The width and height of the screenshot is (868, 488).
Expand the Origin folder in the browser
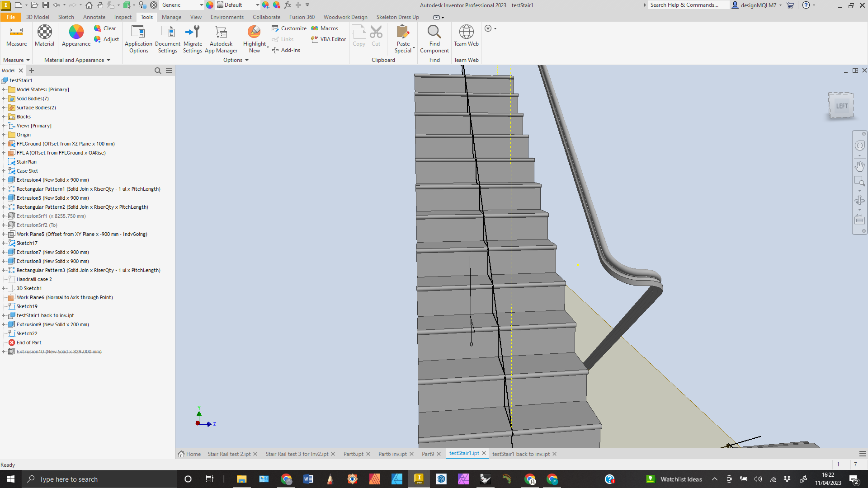(4, 135)
